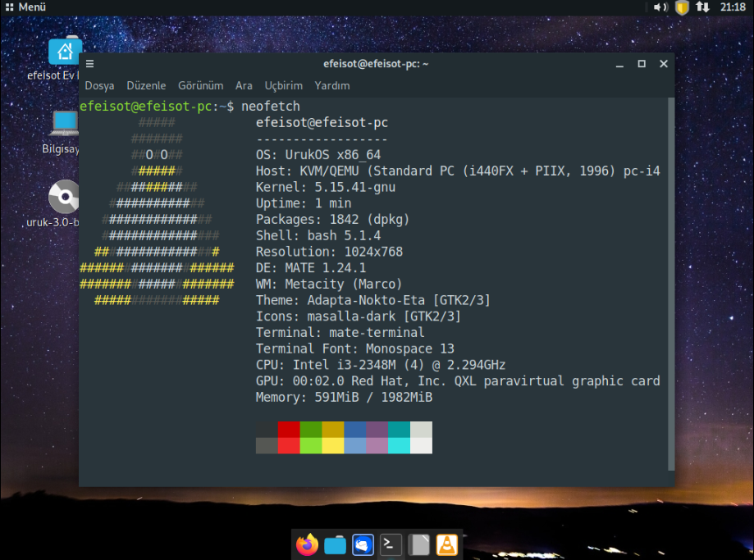Click the terminal's vertical scrollbar
Screen dimensions: 754x560
pos(670,283)
